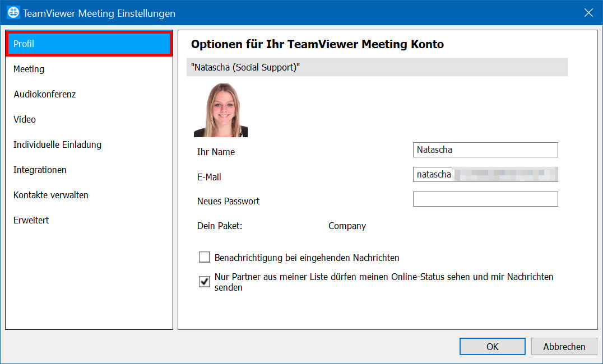Open Individuelle Einladung settings
The height and width of the screenshot is (364, 603).
coord(89,144)
